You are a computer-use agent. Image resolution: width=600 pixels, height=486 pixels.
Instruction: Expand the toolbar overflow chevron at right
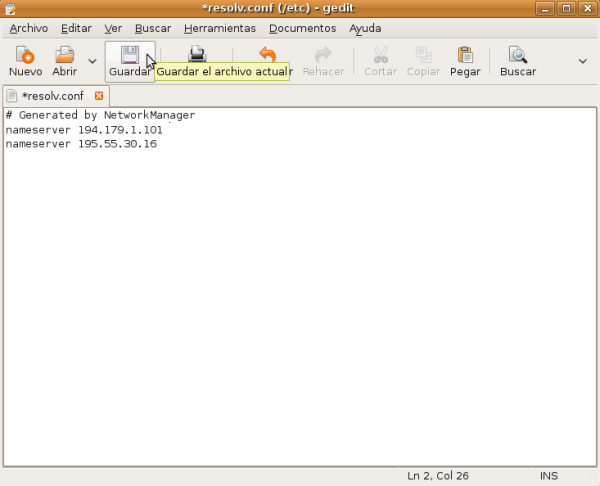[583, 61]
